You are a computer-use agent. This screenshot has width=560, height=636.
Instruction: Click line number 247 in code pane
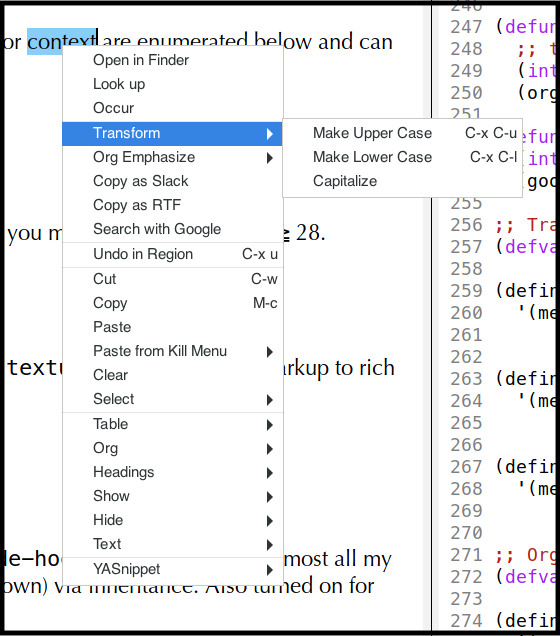coord(467,27)
